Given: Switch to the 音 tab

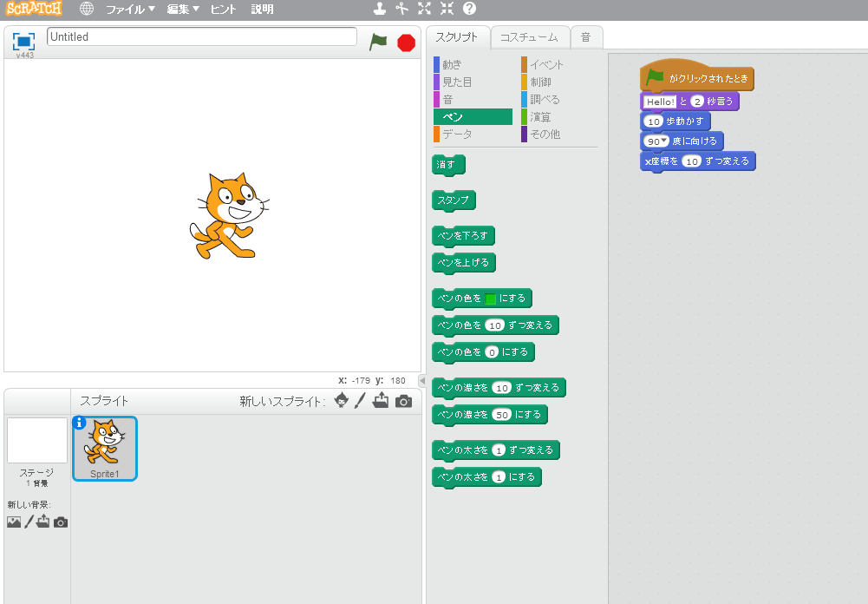Looking at the screenshot, I should 586,37.
